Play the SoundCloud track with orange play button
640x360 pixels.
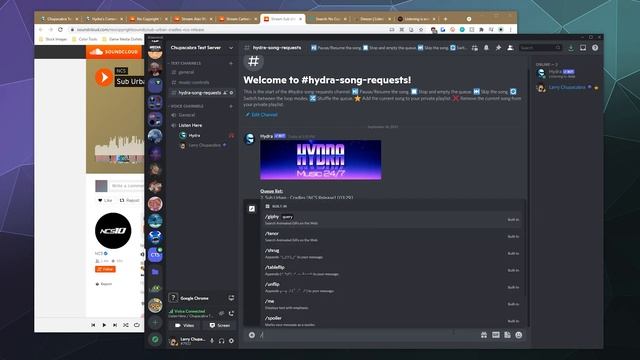104,77
